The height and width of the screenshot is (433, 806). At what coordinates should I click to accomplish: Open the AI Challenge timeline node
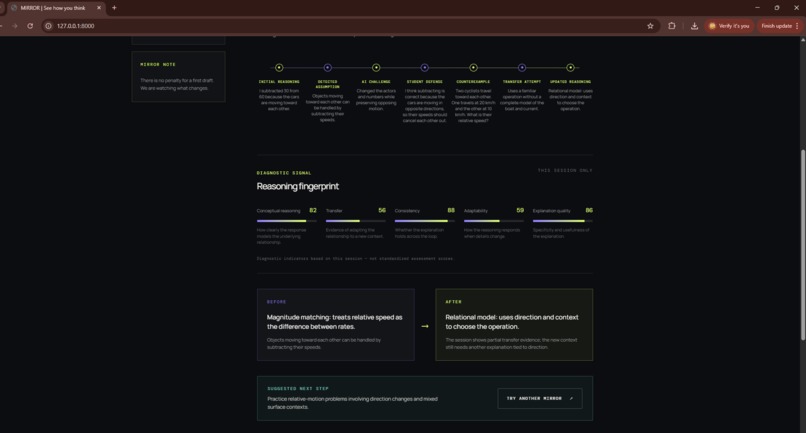(x=376, y=67)
